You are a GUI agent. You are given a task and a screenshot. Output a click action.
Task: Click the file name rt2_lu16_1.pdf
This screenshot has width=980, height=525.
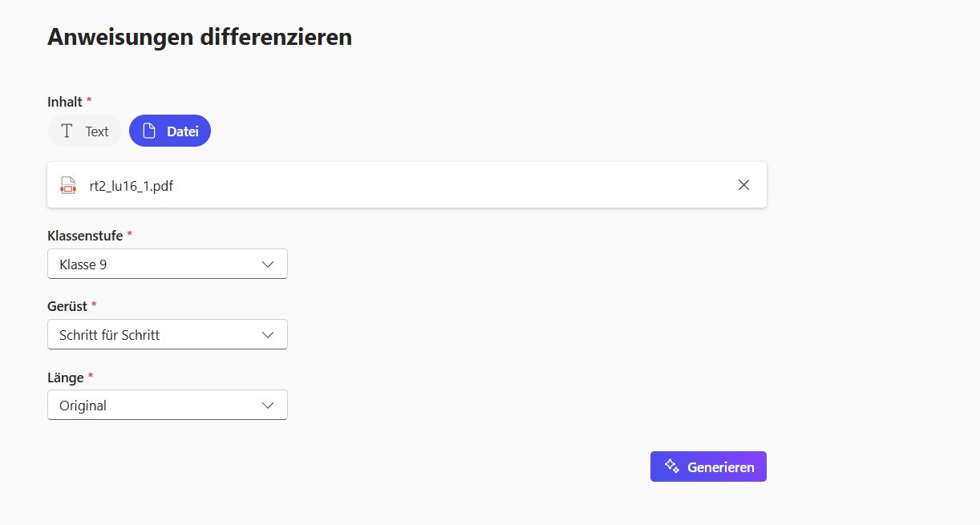click(132, 186)
